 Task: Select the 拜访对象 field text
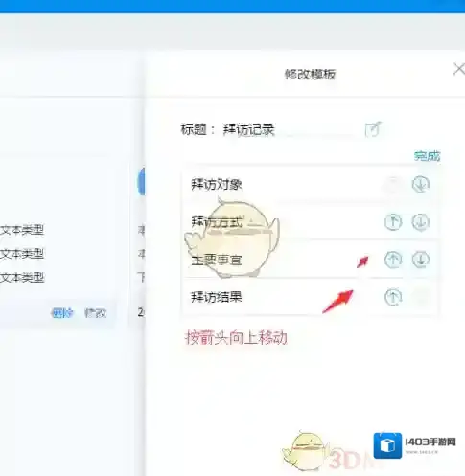tap(217, 185)
